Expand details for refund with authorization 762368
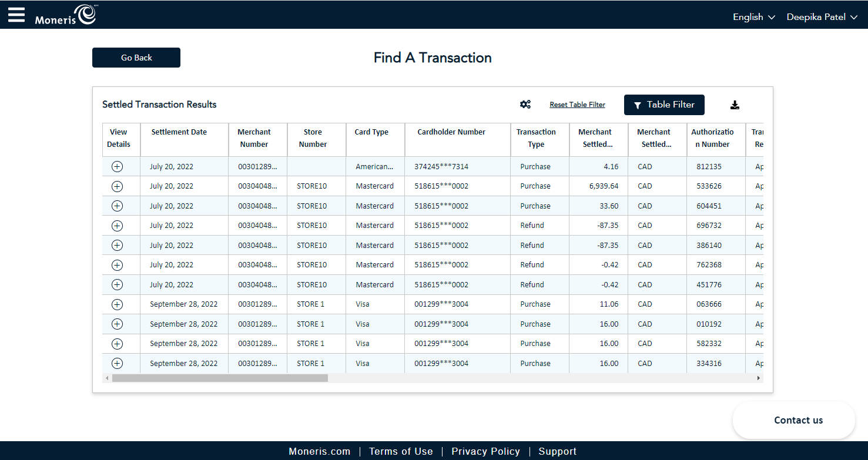 [117, 265]
